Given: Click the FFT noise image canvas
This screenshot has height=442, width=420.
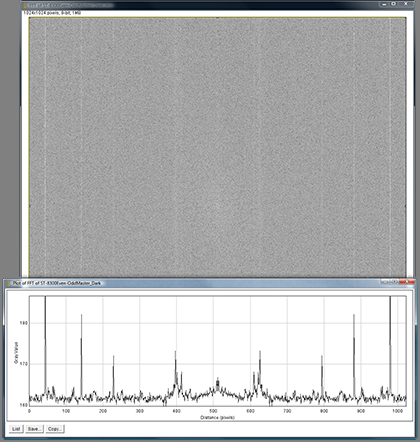Looking at the screenshot, I should point(218,147).
